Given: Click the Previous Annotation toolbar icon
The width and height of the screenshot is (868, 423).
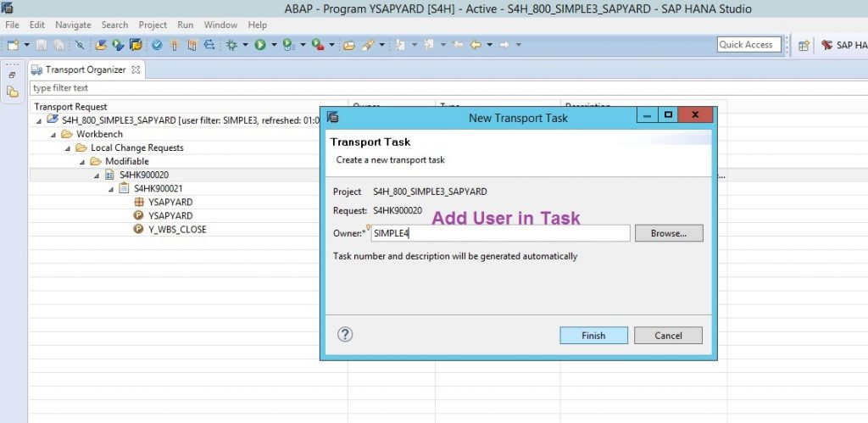Looking at the screenshot, I should coord(429,46).
